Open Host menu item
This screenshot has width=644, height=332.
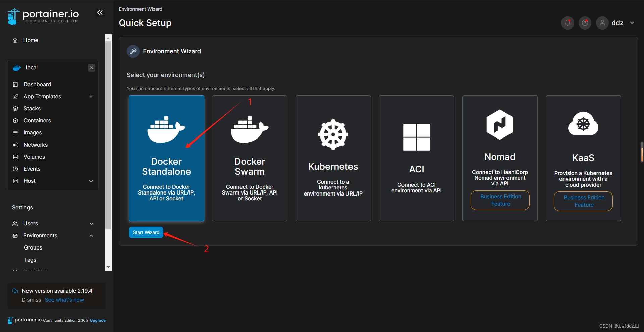click(30, 181)
